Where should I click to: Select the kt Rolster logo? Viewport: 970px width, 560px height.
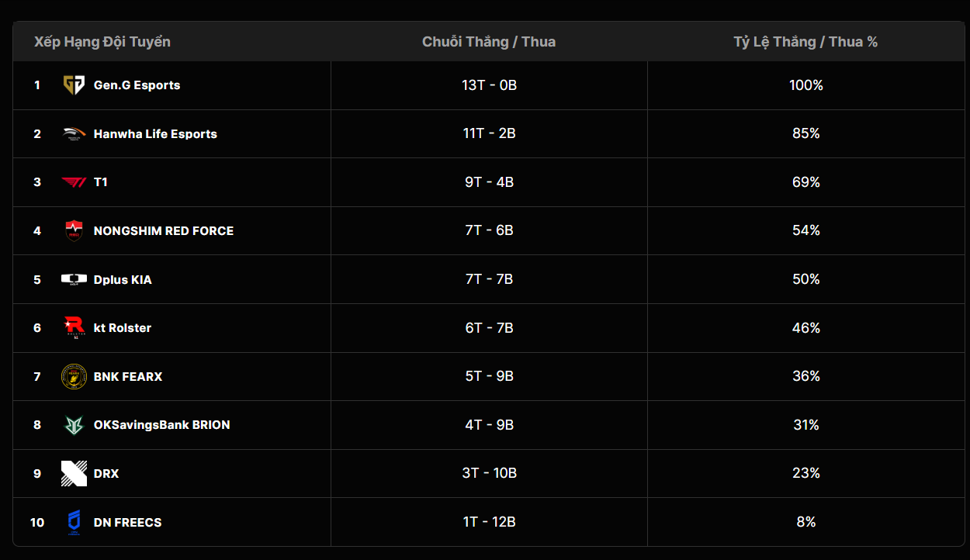tap(74, 328)
